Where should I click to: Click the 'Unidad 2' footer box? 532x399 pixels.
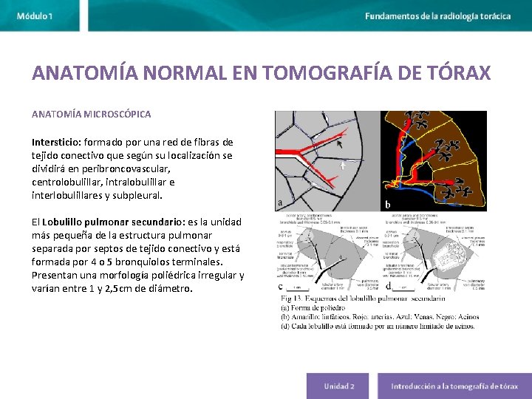tap(338, 386)
